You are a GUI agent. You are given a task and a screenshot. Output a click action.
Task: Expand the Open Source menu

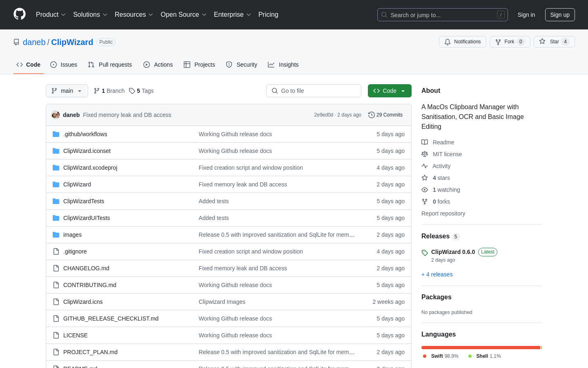(x=184, y=15)
